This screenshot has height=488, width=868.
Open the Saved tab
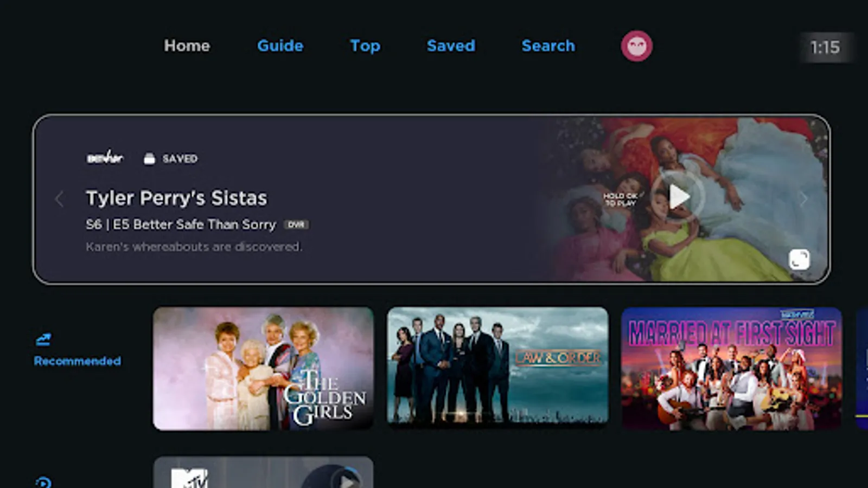pos(451,46)
